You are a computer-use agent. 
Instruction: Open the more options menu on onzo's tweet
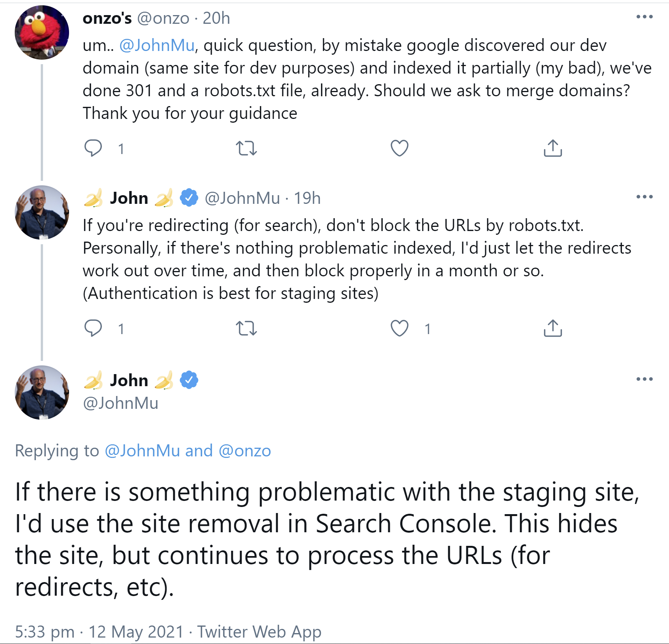coord(644,16)
